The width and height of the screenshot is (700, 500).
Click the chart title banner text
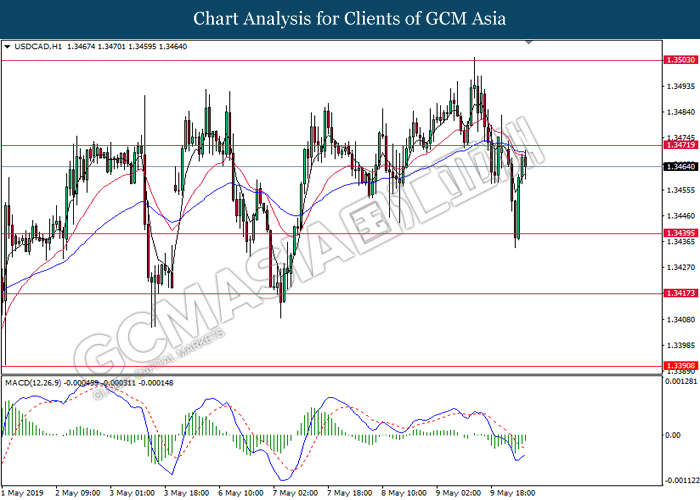coord(350,18)
